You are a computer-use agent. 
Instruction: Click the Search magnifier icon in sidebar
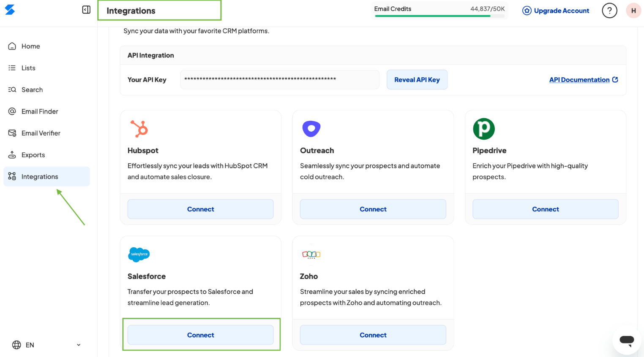click(x=12, y=89)
